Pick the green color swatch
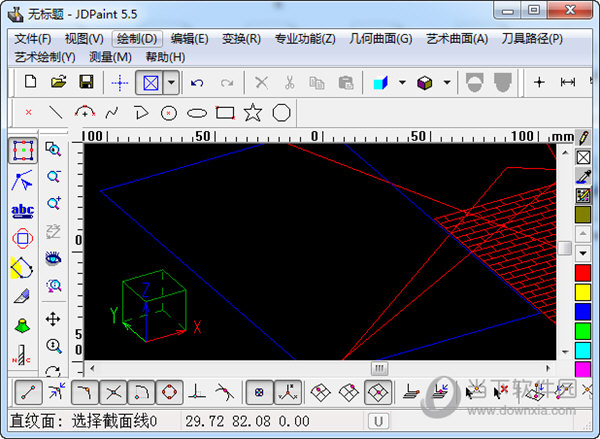600x439 pixels. pyautogui.click(x=583, y=331)
